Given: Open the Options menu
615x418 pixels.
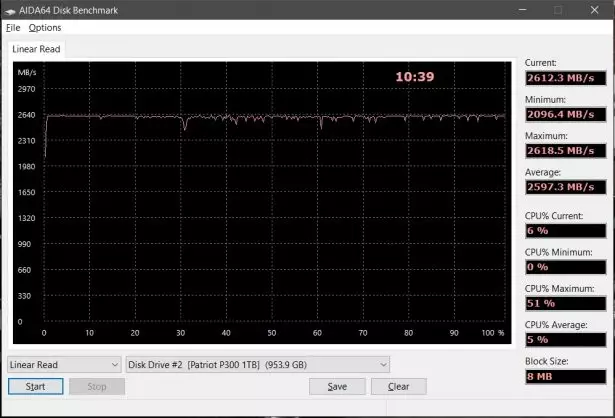Looking at the screenshot, I should pyautogui.click(x=45, y=27).
